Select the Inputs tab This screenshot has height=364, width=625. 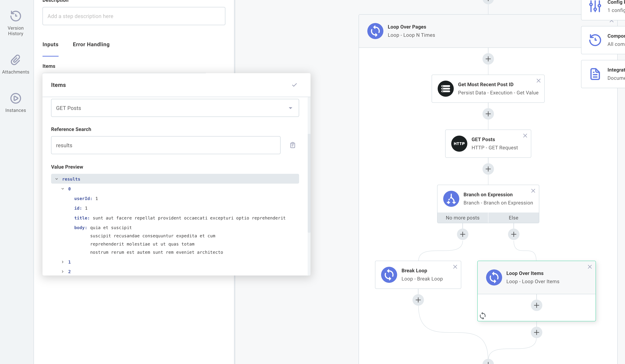click(50, 44)
